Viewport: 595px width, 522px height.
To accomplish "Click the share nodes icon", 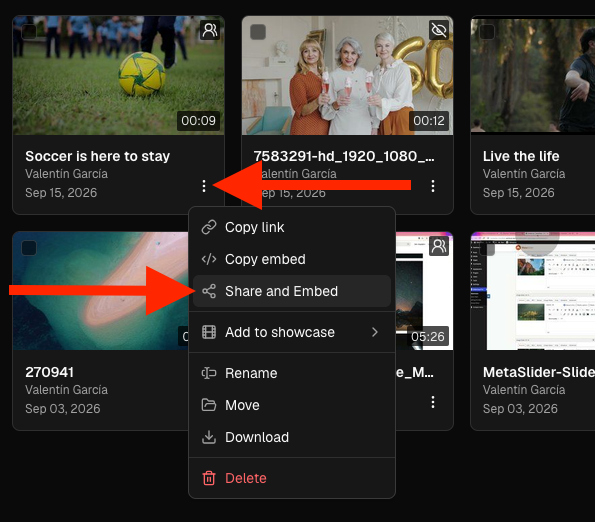I will click(209, 291).
